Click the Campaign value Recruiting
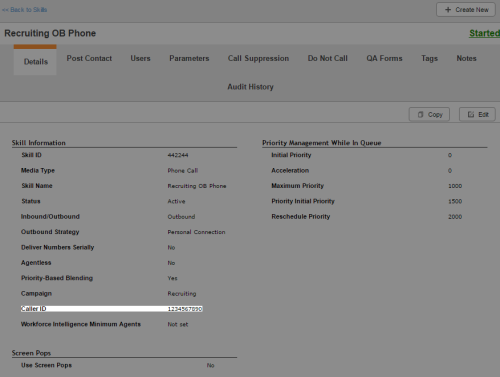 pos(182,294)
